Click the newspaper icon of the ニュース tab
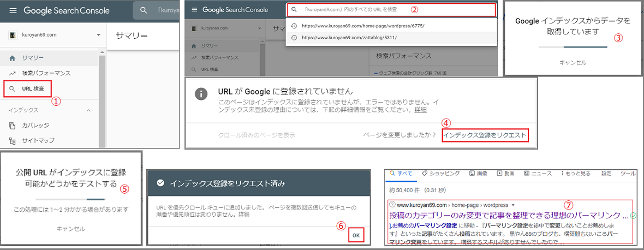This screenshot has width=644, height=250. [527, 173]
